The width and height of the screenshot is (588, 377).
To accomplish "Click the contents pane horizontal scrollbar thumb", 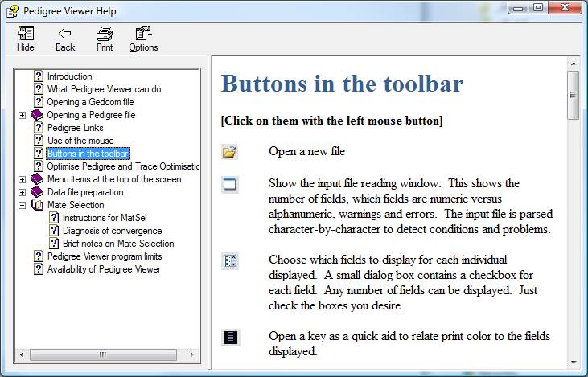I will 103,354.
